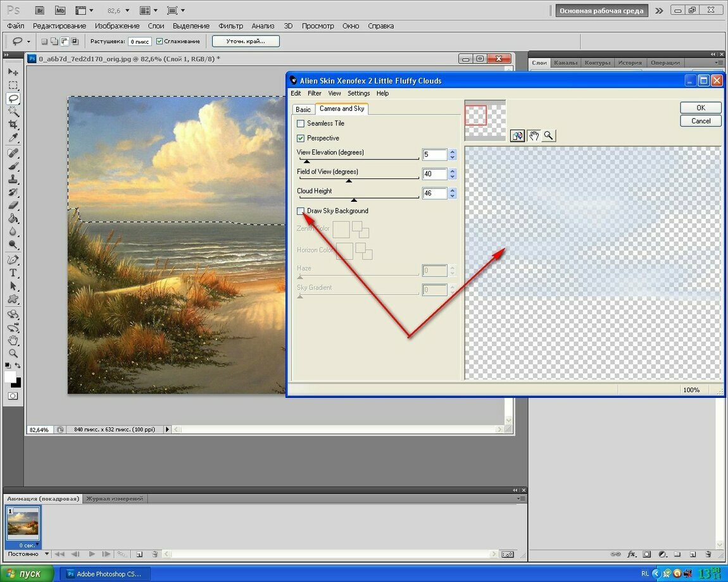This screenshot has width=728, height=582.
Task: Select the Crop tool
Action: coord(13,125)
